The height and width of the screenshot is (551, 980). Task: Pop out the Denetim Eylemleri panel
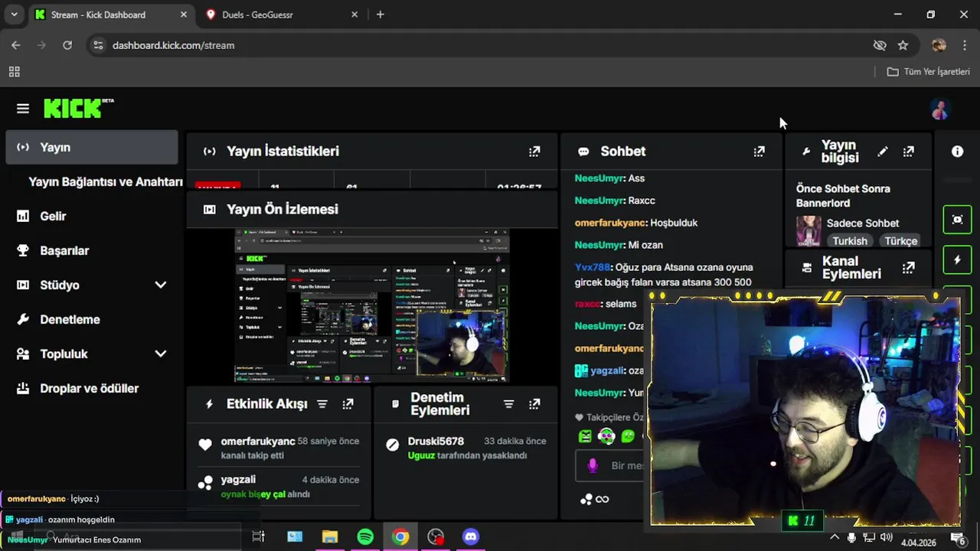(534, 404)
